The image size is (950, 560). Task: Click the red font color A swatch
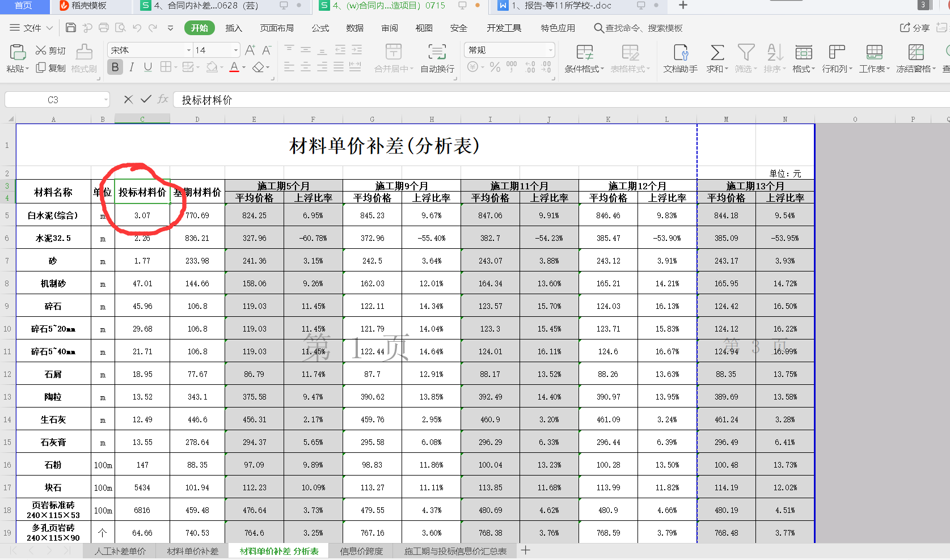tap(234, 67)
